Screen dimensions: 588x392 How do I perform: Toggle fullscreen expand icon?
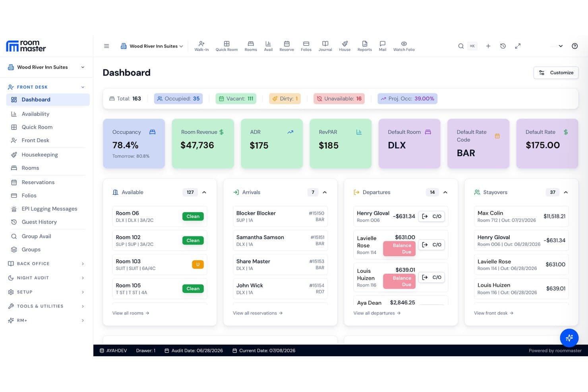coord(518,46)
